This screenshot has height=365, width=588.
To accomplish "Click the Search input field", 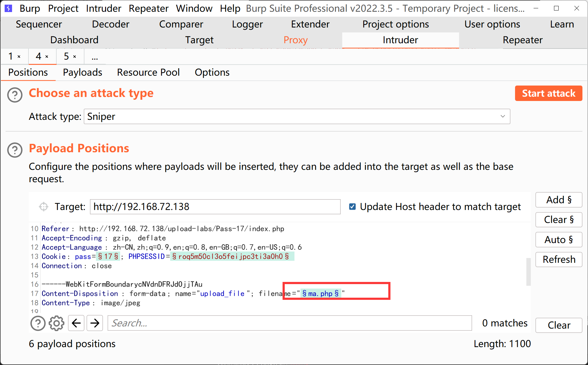I will click(290, 323).
